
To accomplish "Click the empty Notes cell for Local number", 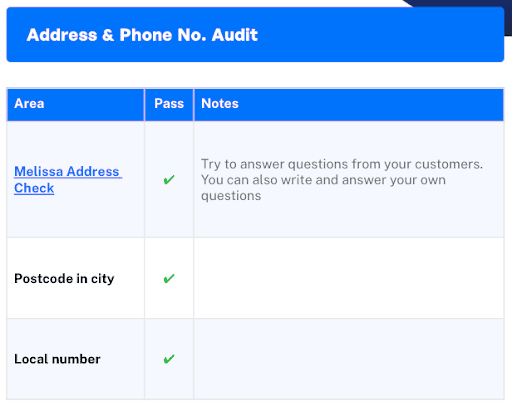I will pos(349,359).
